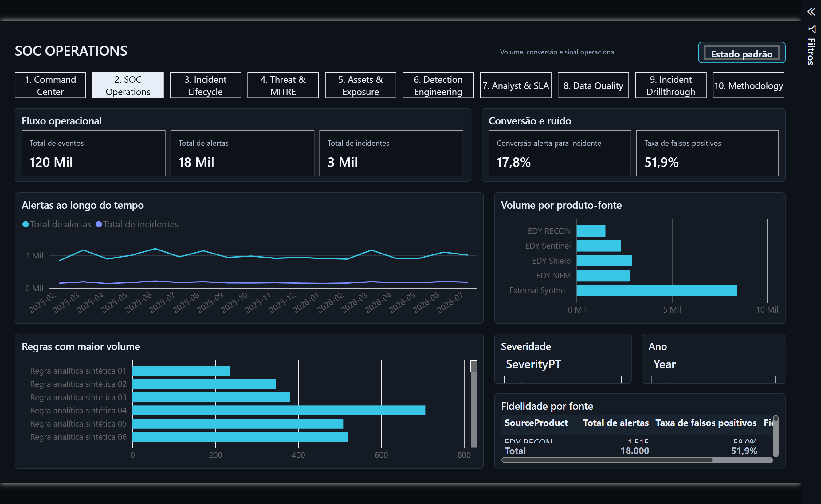Image resolution: width=821 pixels, height=504 pixels.
Task: Click bar for Regra analítica sintética 06
Action: click(240, 437)
